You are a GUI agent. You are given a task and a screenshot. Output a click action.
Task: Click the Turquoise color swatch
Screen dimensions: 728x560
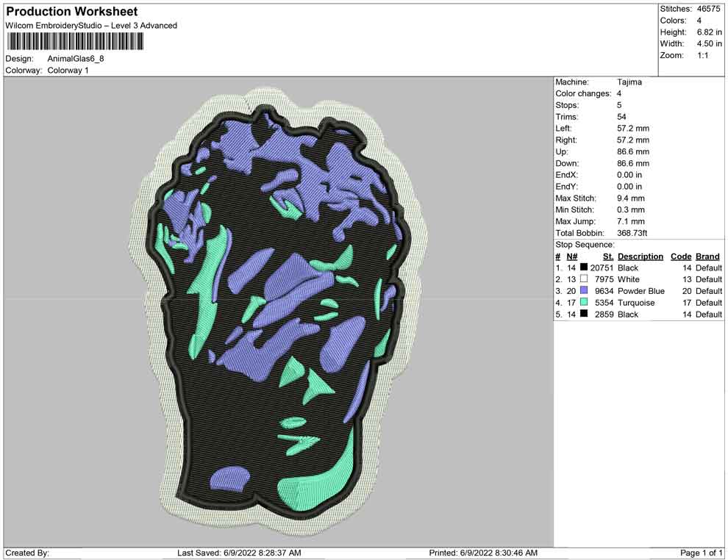coord(584,302)
